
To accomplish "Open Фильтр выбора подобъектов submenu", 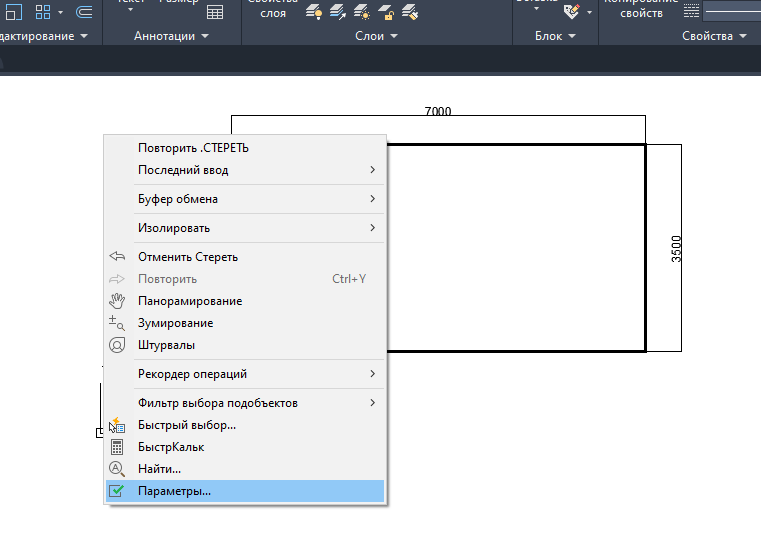I will click(245, 403).
